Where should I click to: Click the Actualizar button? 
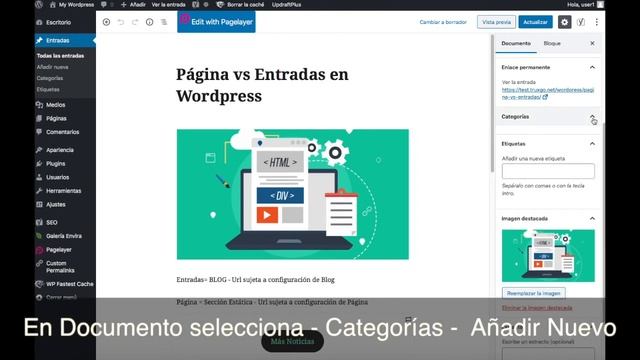coord(536,22)
